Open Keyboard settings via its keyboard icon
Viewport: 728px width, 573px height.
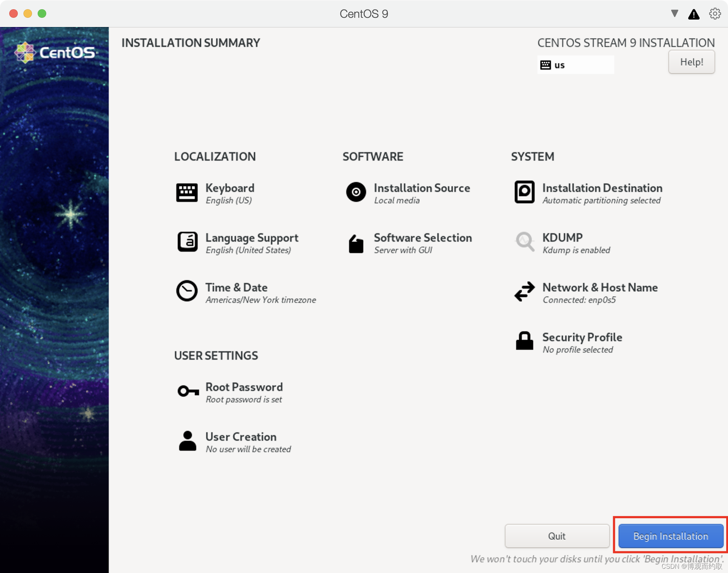coord(187,193)
